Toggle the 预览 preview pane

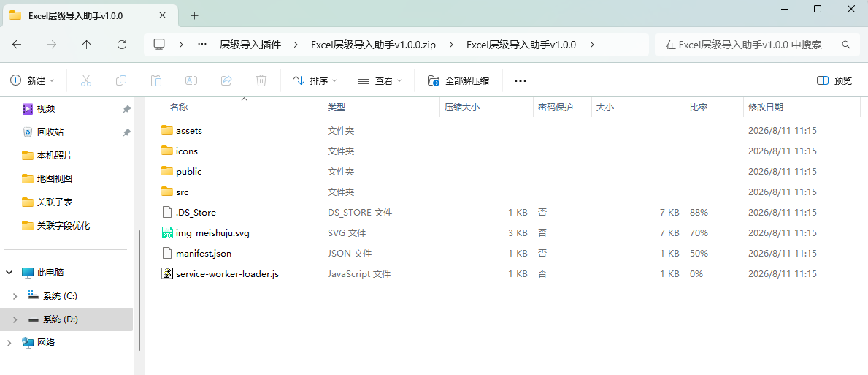point(834,81)
